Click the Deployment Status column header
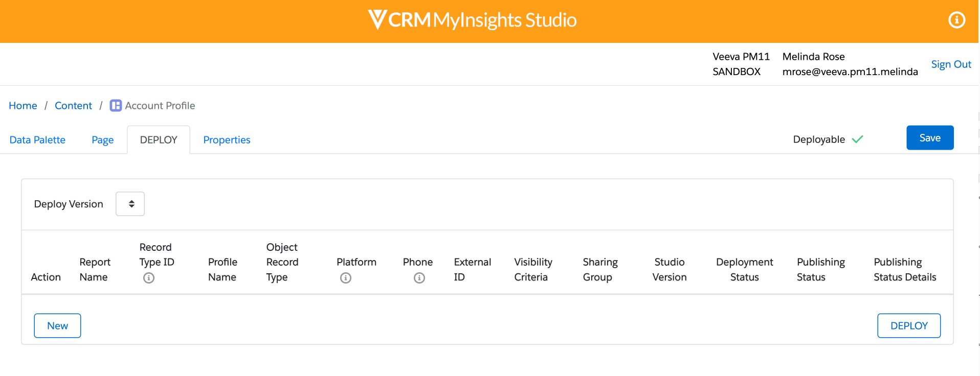Viewport: 980px width, 376px height. click(744, 269)
